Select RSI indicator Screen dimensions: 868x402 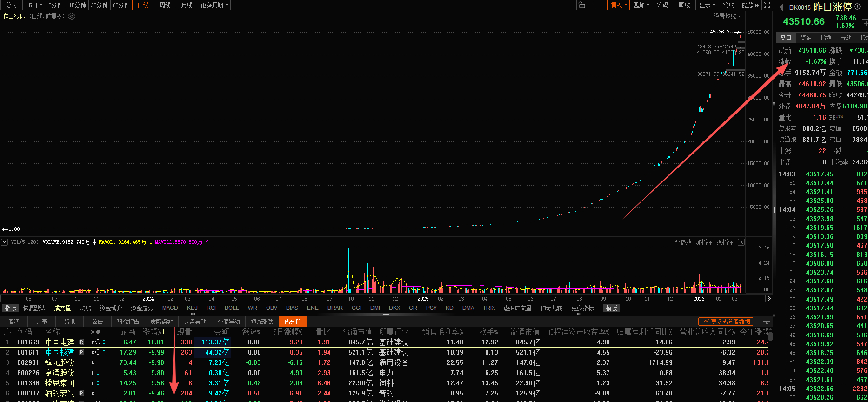[211, 308]
